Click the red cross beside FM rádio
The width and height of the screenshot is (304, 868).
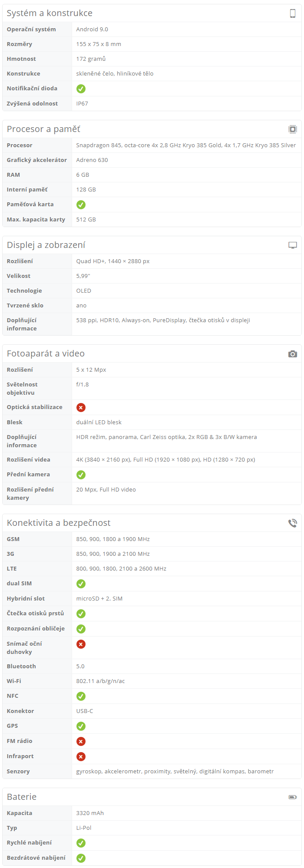point(81,741)
